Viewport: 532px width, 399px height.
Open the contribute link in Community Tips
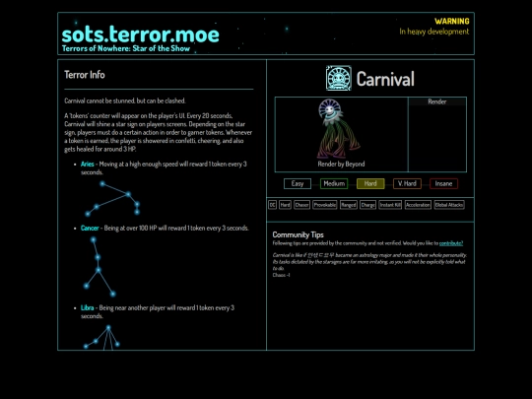(x=451, y=243)
